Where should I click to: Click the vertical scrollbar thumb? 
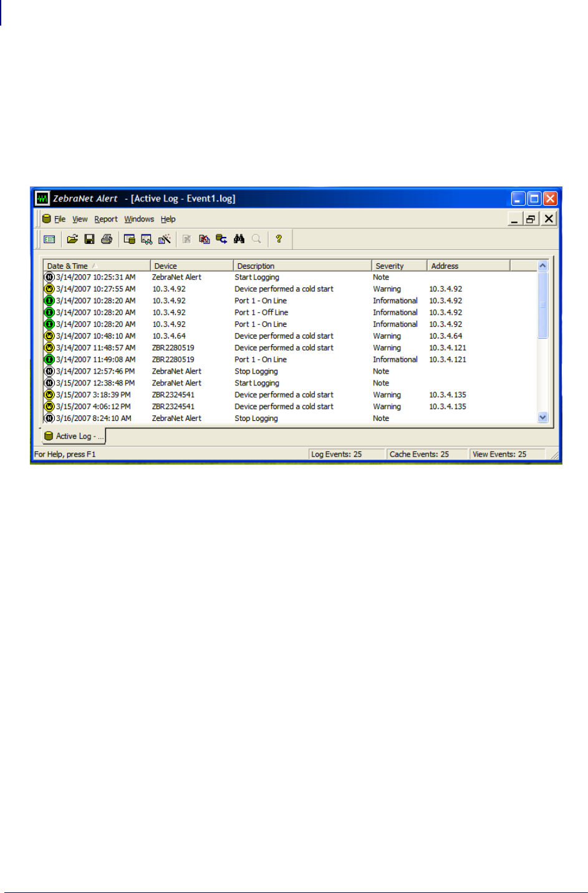(x=542, y=305)
